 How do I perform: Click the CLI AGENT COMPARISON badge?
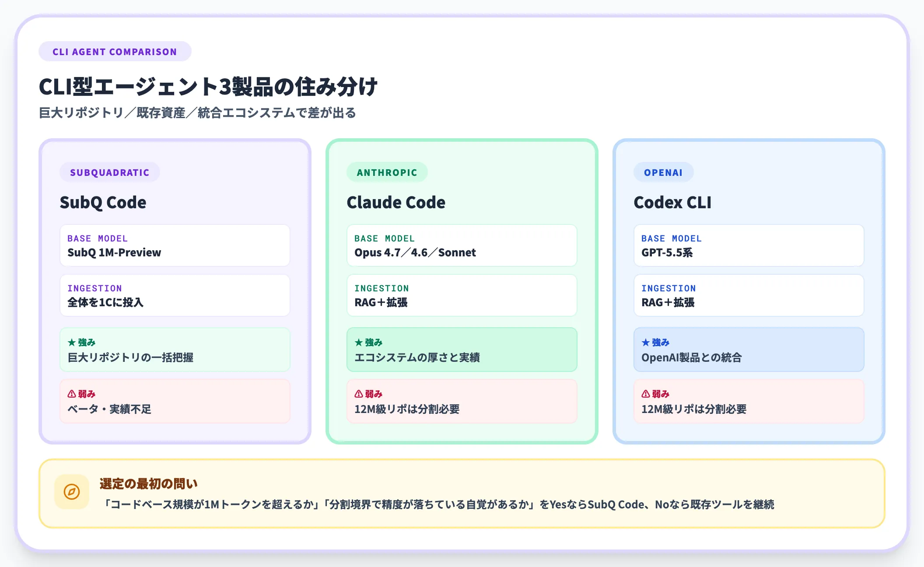(x=115, y=52)
